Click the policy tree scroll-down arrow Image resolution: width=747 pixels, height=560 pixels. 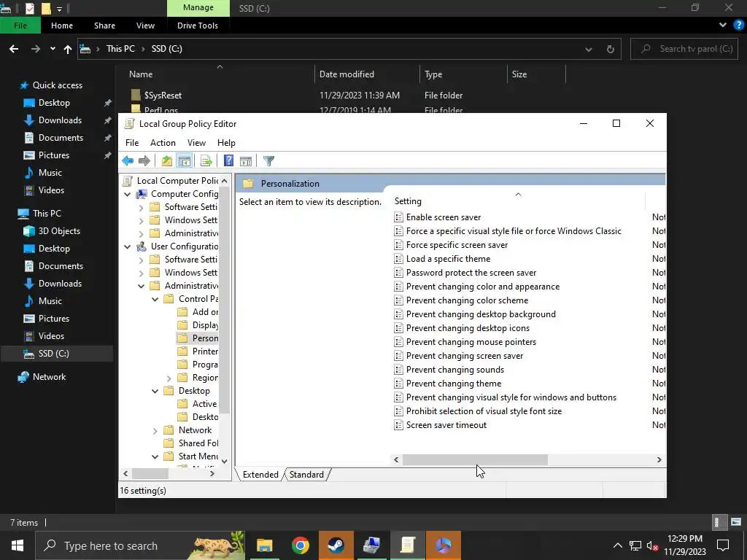[x=225, y=461]
